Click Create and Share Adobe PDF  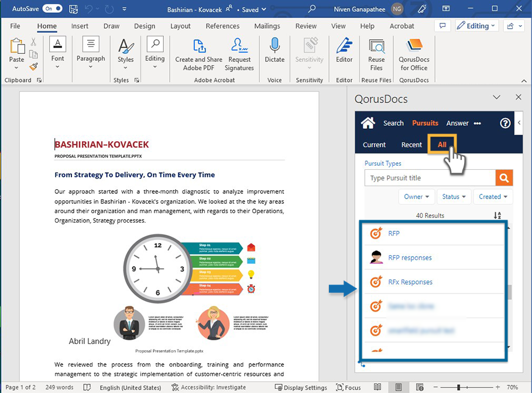pos(199,55)
